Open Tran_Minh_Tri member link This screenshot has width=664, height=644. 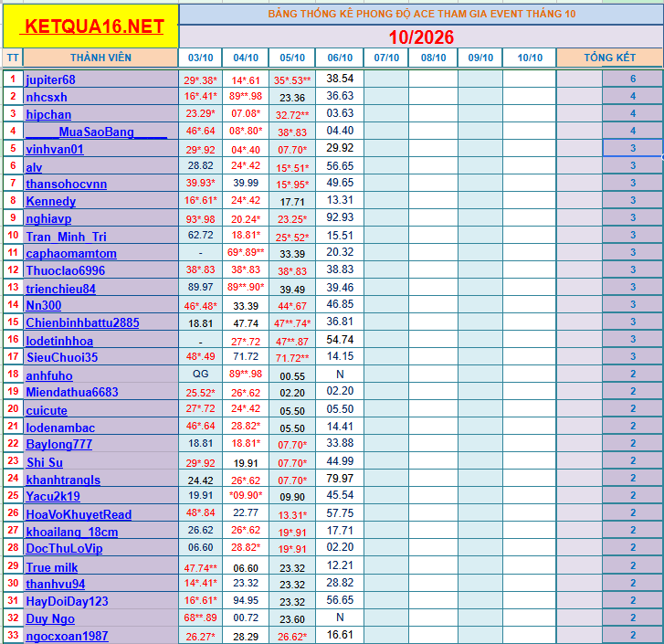[66, 237]
